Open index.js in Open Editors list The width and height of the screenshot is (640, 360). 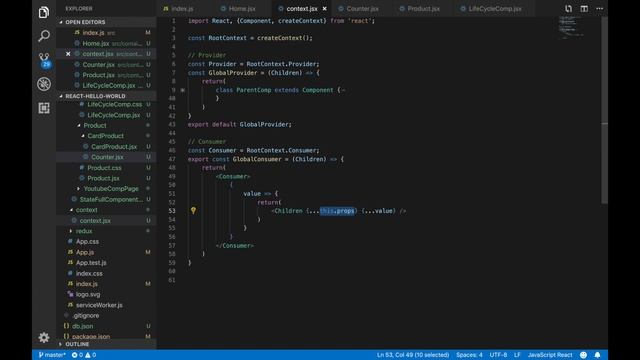coord(106,33)
